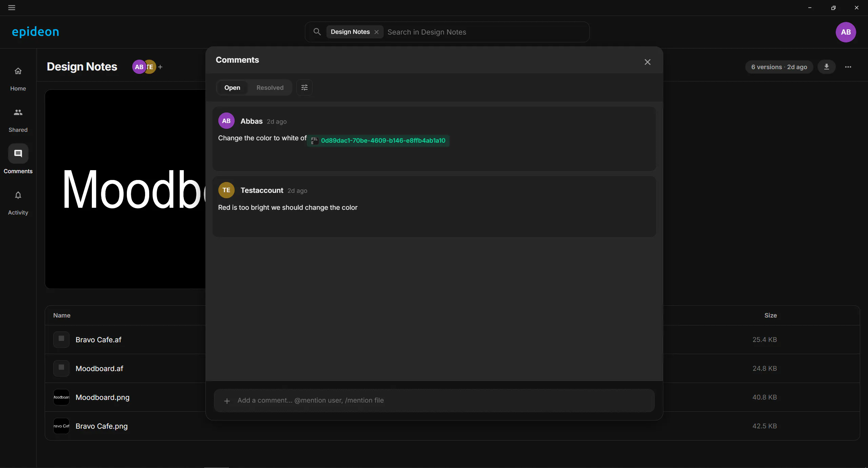
Task: Open Activity bell in sidebar
Action: [18, 203]
